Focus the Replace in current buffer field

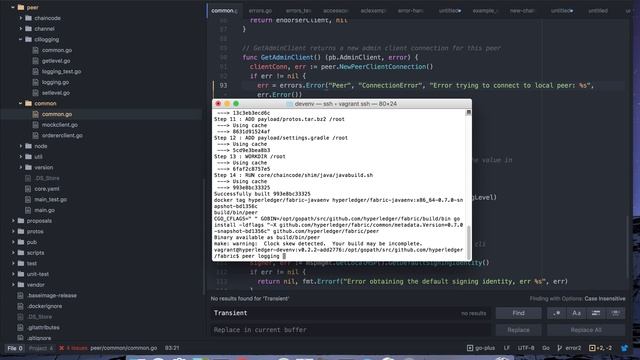coord(351,330)
